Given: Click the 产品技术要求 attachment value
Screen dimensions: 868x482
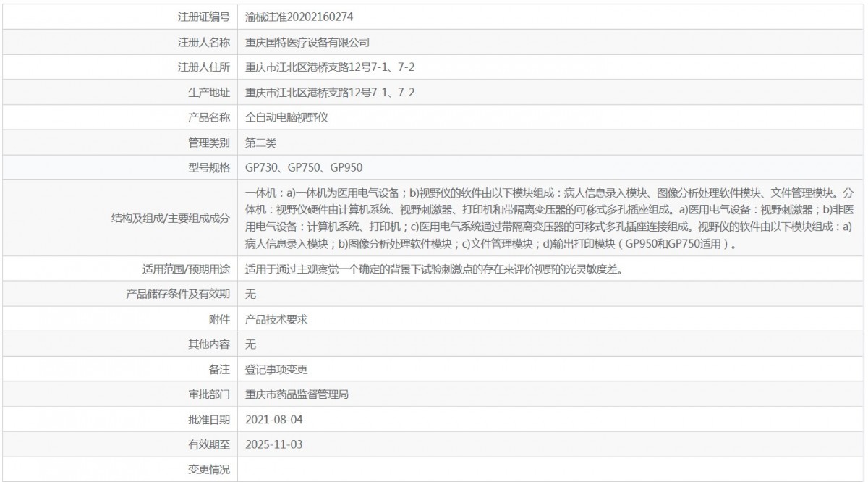Looking at the screenshot, I should pyautogui.click(x=277, y=319).
